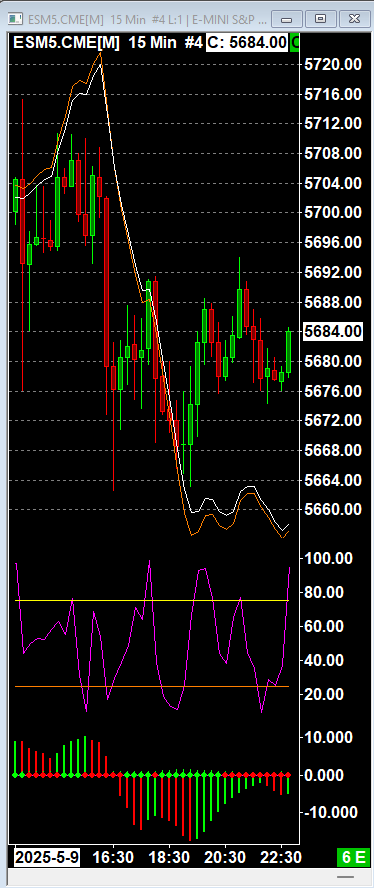Click the 'C: 5684.00' close value header

246,42
